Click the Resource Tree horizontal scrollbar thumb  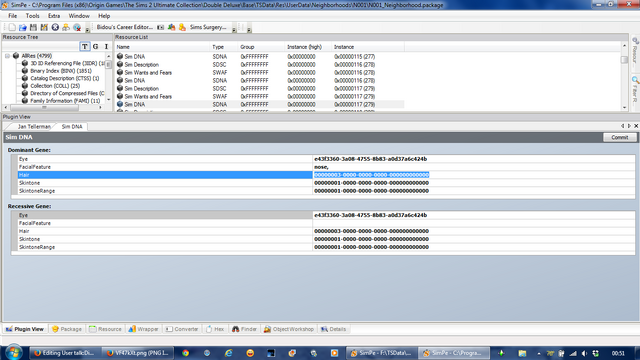pyautogui.click(x=44, y=107)
